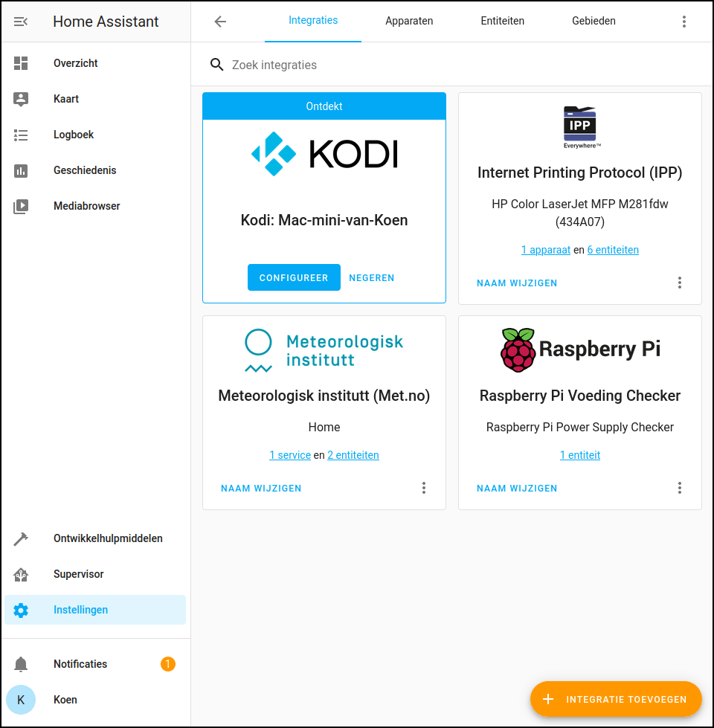The image size is (714, 728).
Task: Go back using the arrow icon
Action: (220, 22)
